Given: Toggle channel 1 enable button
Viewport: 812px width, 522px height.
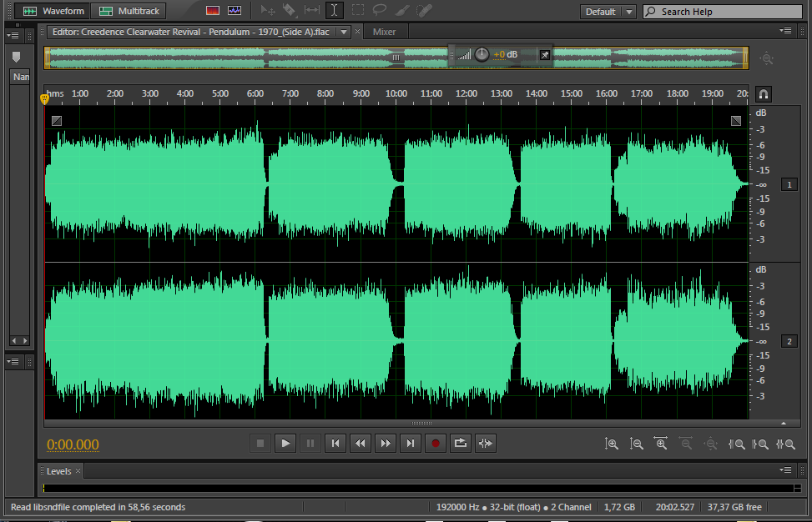Looking at the screenshot, I should (789, 184).
